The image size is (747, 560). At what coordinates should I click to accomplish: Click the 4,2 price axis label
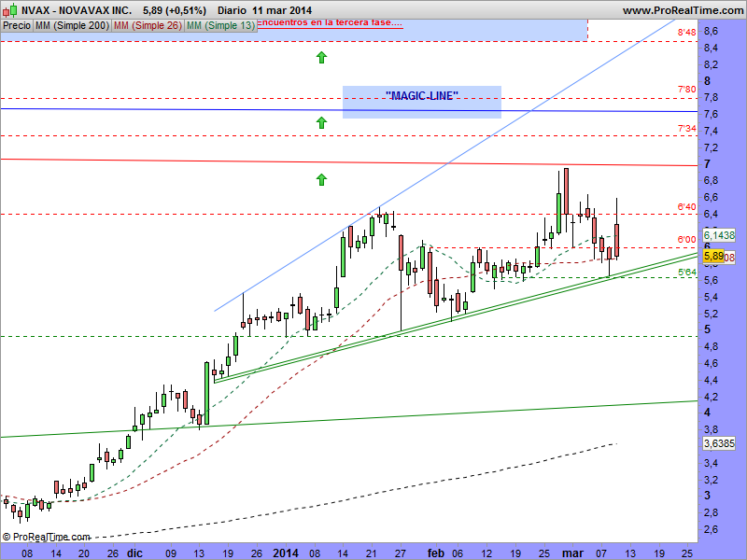(x=711, y=397)
